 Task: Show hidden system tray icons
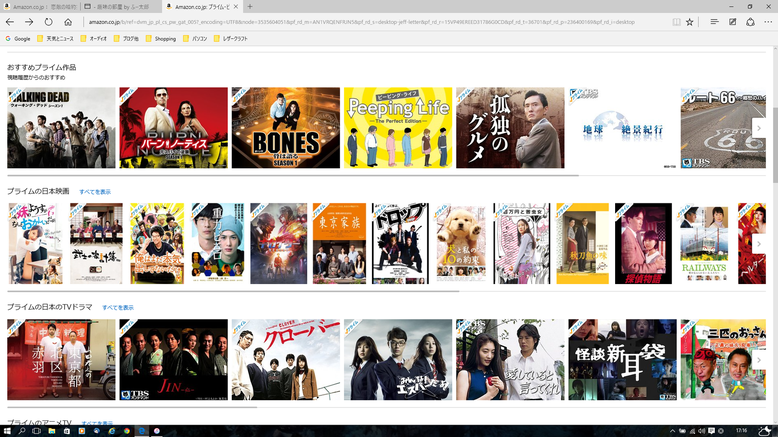pos(672,431)
